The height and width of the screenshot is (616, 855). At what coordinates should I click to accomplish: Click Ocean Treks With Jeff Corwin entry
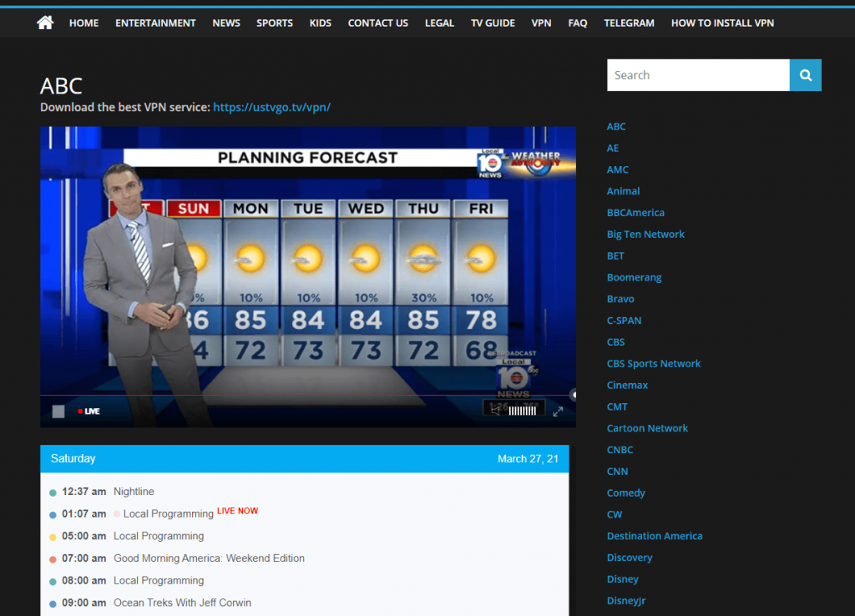182,603
